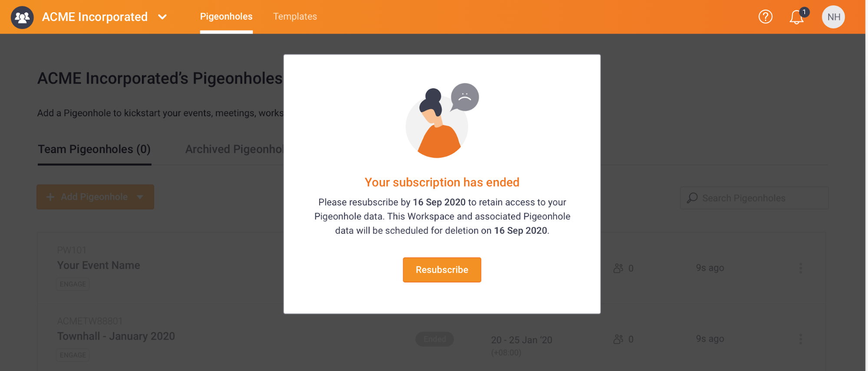Open the help question mark icon
Screen dimensions: 868x371
pos(765,17)
